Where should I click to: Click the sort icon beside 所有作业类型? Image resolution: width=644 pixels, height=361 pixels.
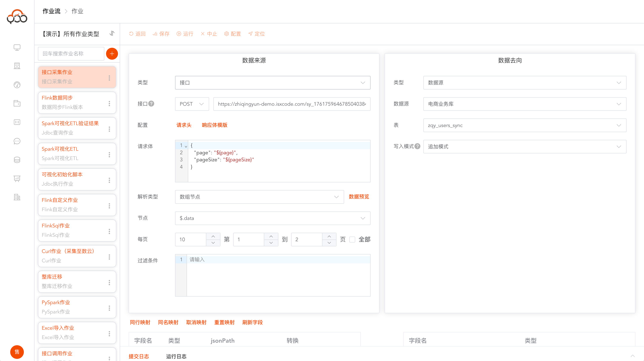(x=112, y=33)
